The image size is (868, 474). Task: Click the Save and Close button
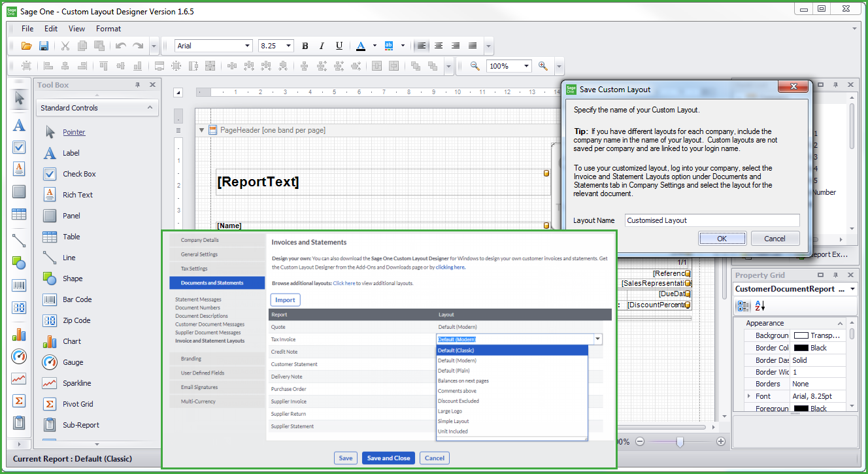pos(389,458)
